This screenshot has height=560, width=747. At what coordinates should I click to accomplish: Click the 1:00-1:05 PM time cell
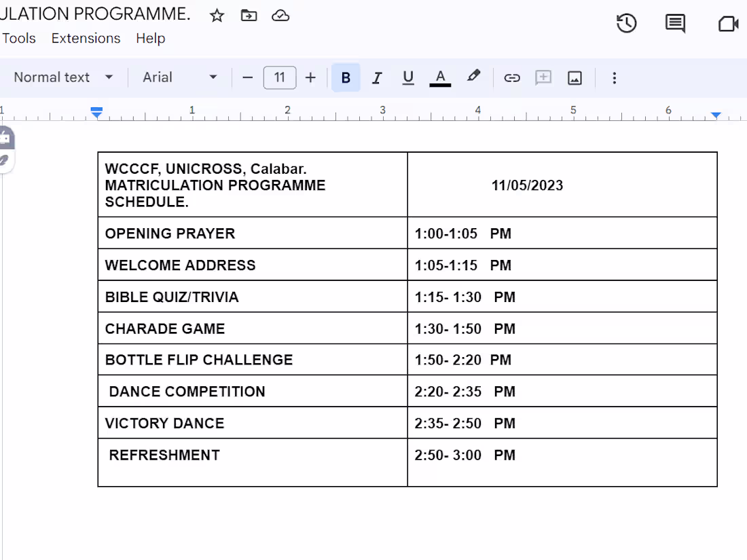tap(562, 234)
